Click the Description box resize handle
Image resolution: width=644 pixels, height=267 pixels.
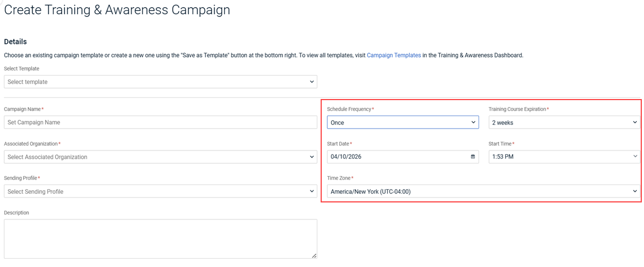click(315, 256)
